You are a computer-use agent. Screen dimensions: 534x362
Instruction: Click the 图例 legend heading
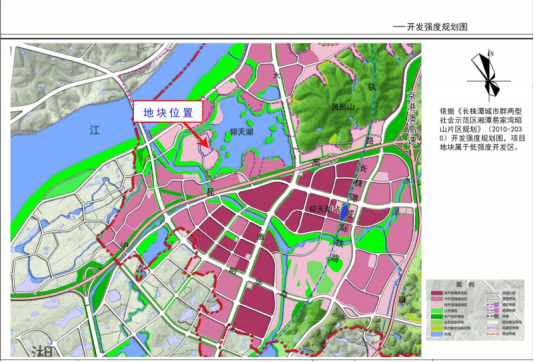[465, 284]
